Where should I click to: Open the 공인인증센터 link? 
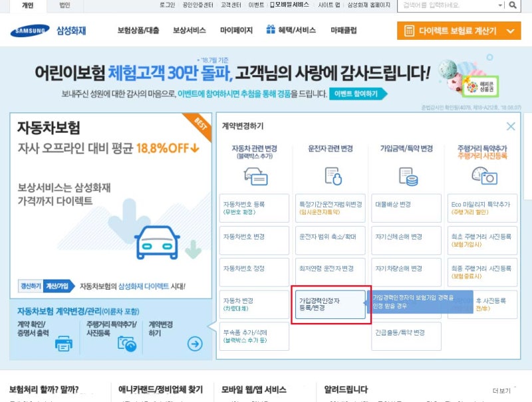click(x=198, y=5)
